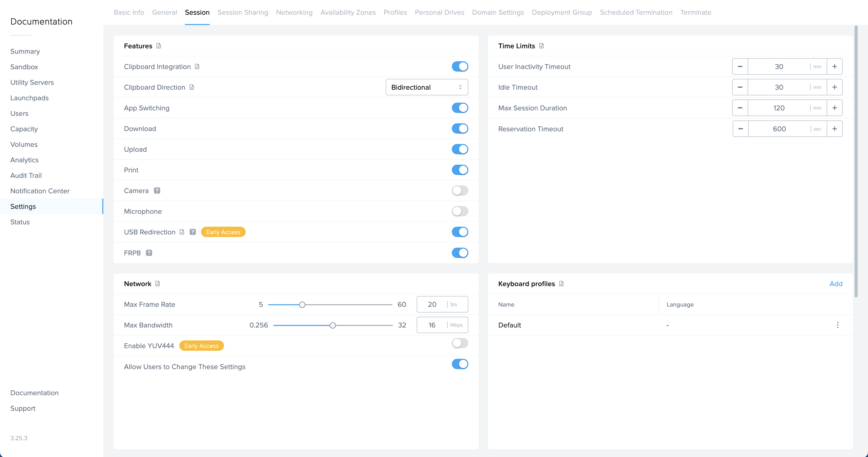Enable the Camera toggle

[460, 191]
